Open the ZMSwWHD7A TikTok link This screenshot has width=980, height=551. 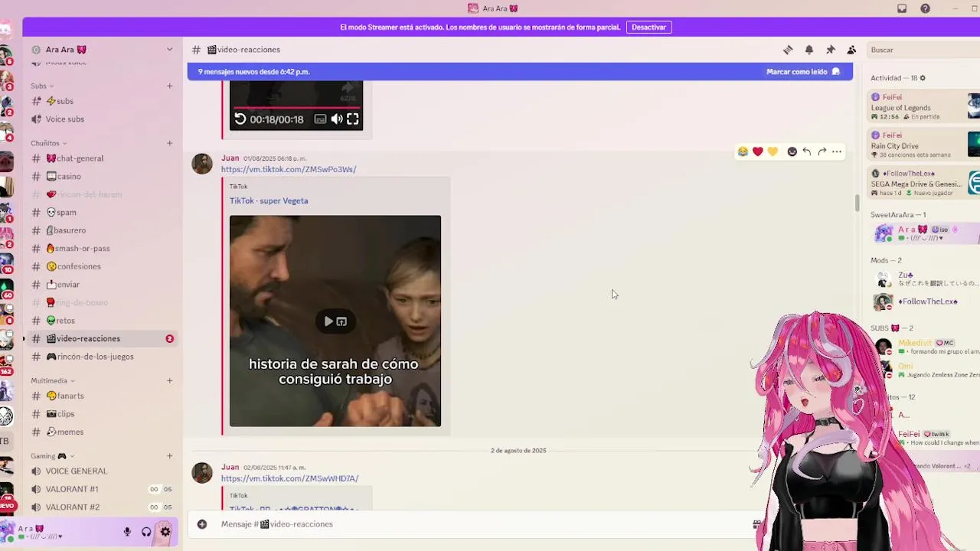tap(289, 478)
